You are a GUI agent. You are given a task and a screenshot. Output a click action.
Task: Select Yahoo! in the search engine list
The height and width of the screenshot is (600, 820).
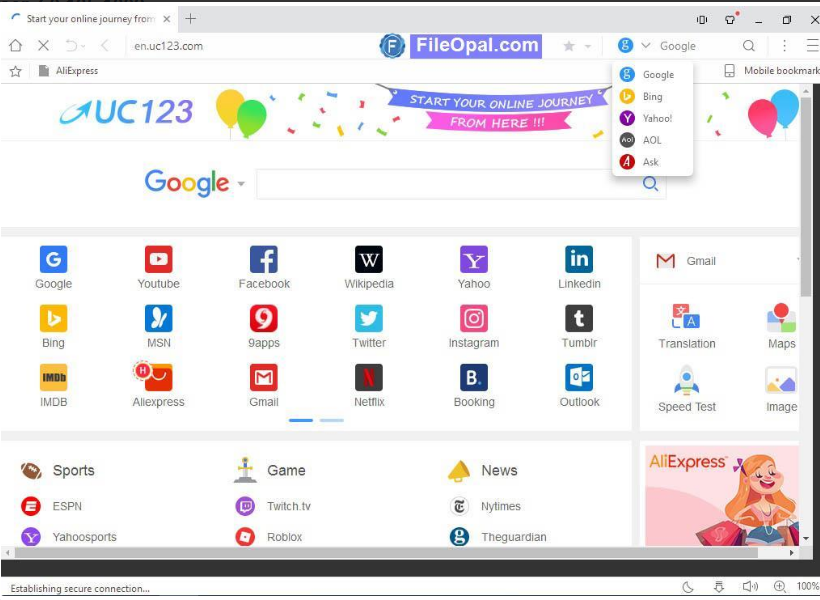652,118
